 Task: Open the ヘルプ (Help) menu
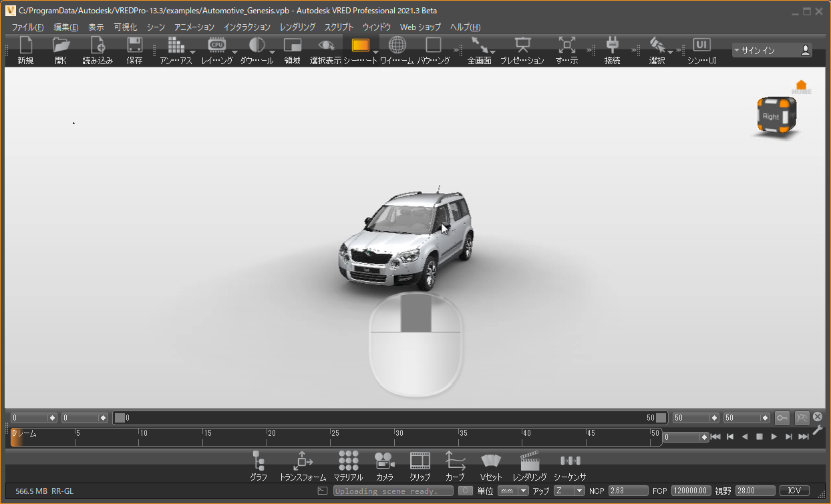click(465, 27)
